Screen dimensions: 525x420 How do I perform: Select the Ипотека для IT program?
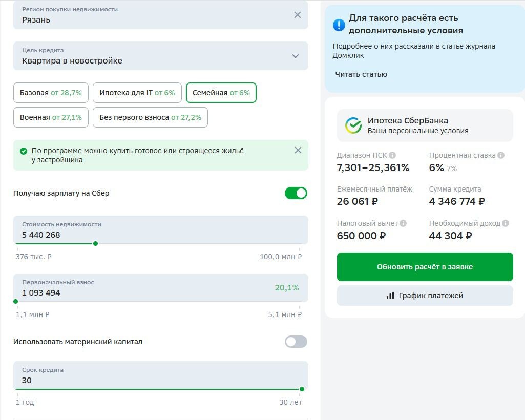[137, 93]
